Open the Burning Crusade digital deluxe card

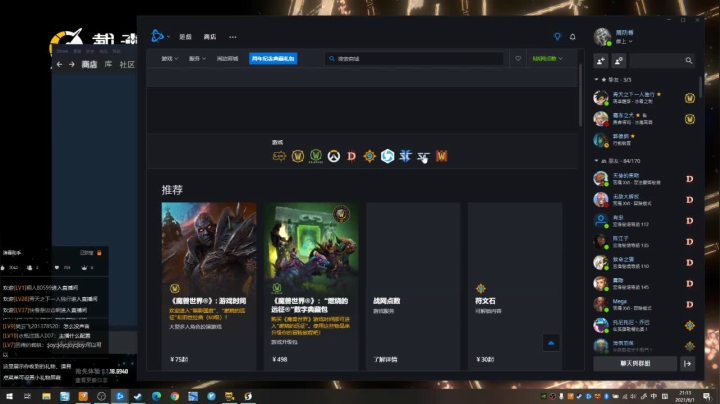tap(311, 286)
